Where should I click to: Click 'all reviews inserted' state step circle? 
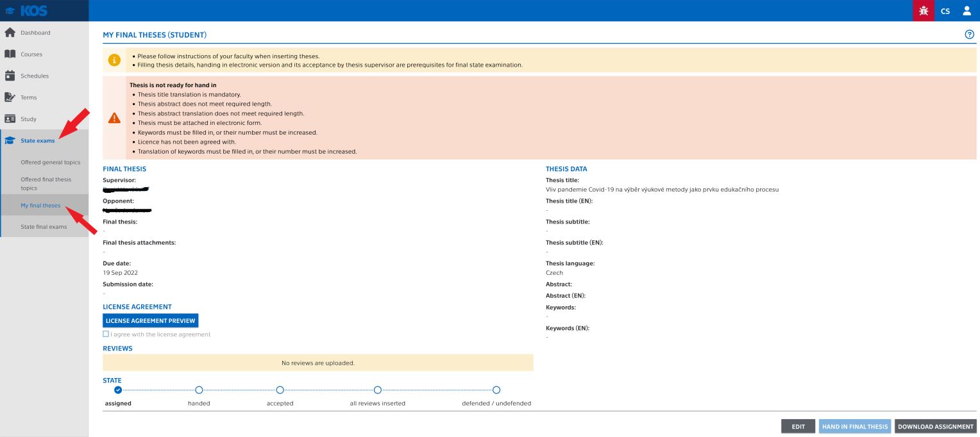(378, 390)
